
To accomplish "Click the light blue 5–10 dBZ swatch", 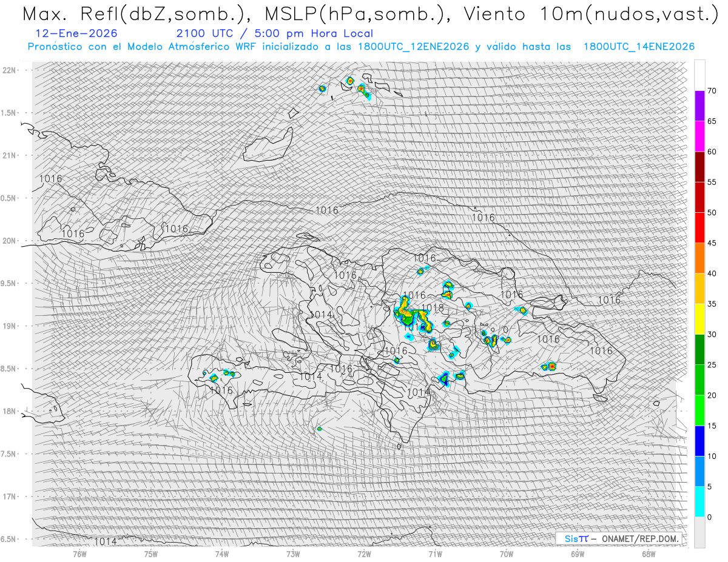I will click(x=699, y=471).
